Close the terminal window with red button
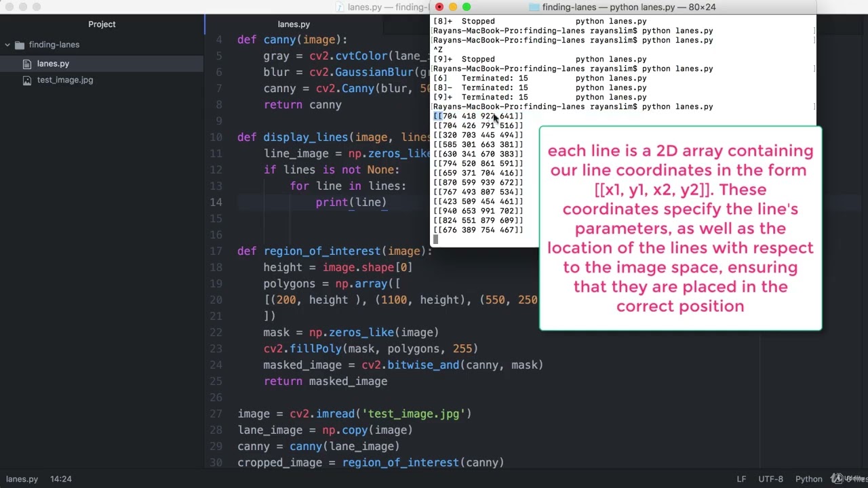868x488 pixels. pyautogui.click(x=439, y=7)
